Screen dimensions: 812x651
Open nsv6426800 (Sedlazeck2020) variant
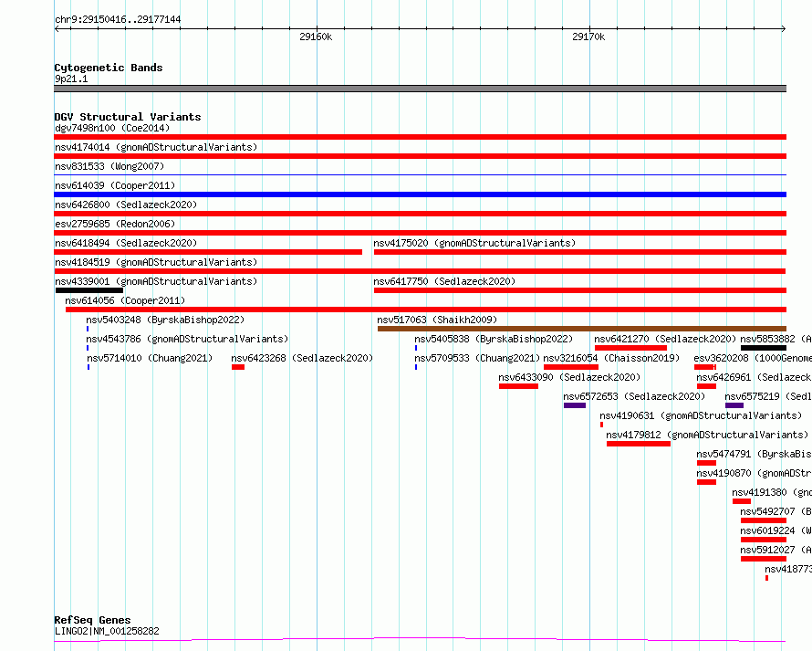tap(126, 205)
